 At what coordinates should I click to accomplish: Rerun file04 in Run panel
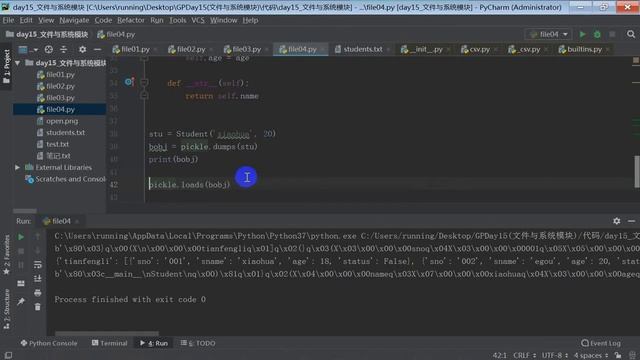pos(21,237)
